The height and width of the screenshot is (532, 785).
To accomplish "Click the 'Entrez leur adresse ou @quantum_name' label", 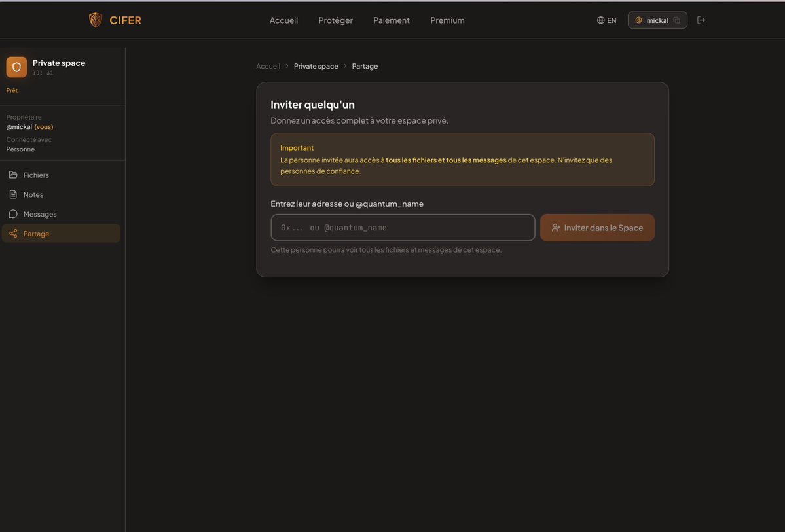I will [x=347, y=204].
